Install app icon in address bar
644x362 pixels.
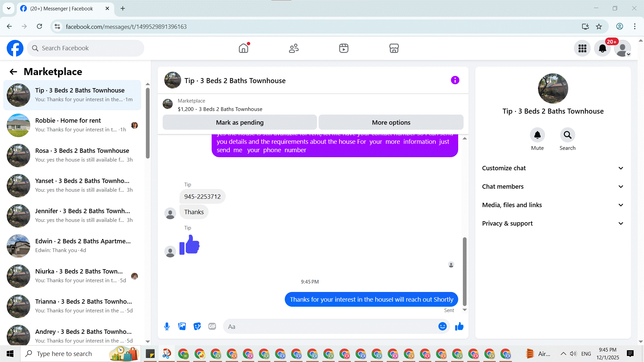click(x=585, y=26)
